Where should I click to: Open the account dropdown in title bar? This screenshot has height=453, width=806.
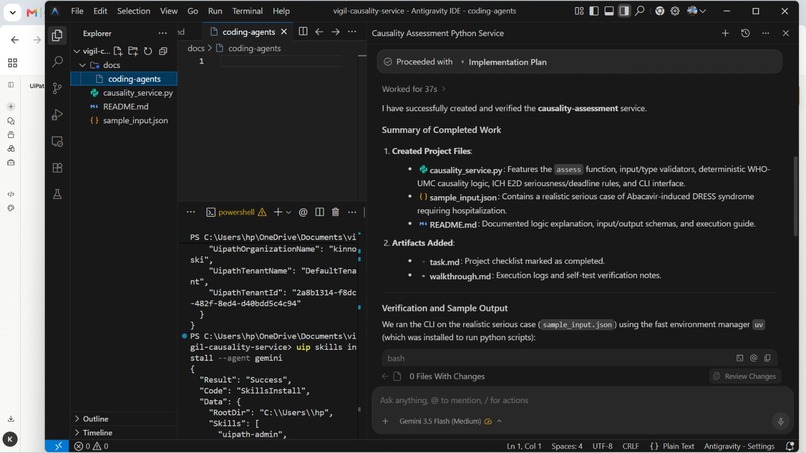697,11
